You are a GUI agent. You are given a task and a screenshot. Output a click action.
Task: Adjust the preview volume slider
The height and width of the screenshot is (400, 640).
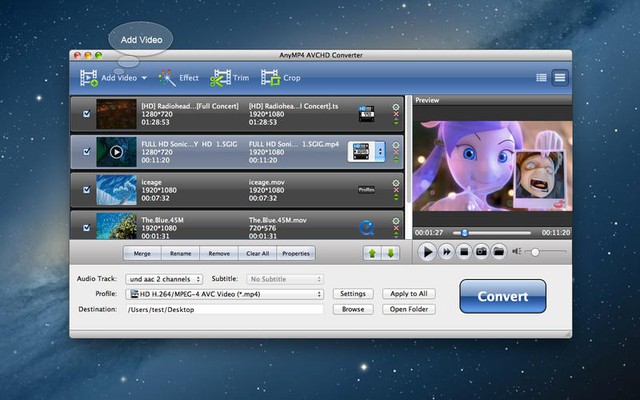click(535, 253)
